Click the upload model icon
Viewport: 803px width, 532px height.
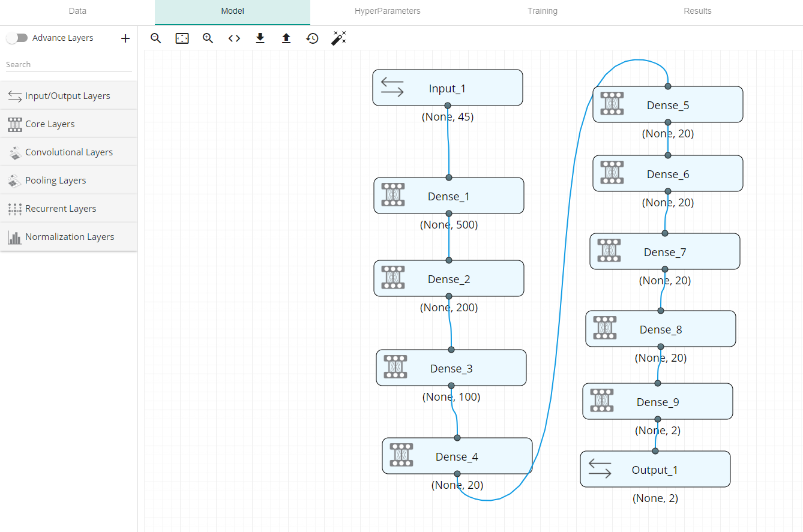tap(286, 38)
